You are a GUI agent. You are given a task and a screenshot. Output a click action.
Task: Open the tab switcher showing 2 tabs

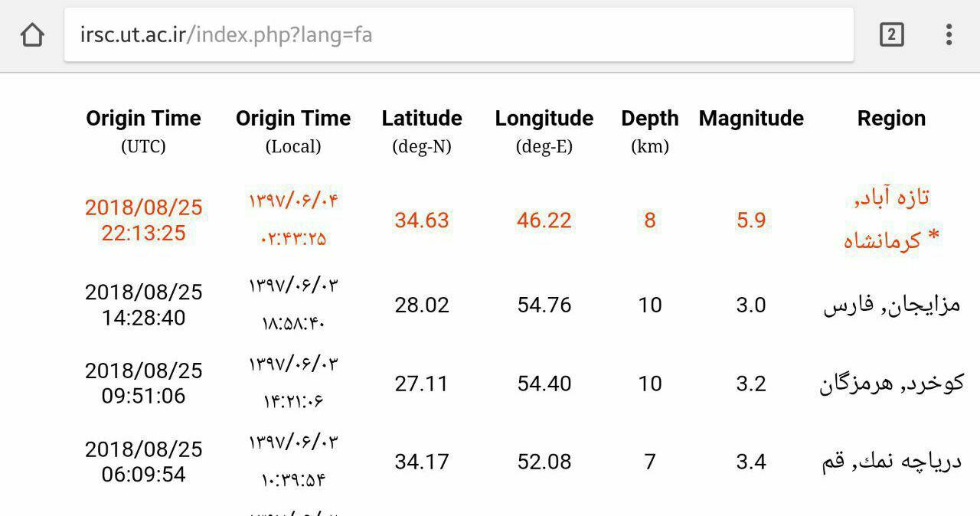[x=891, y=34]
